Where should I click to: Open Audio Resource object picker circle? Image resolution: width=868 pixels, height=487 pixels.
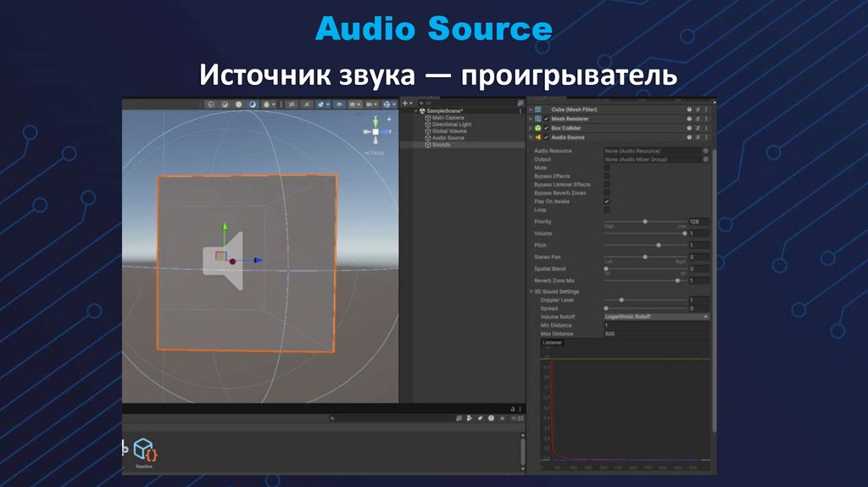(706, 151)
